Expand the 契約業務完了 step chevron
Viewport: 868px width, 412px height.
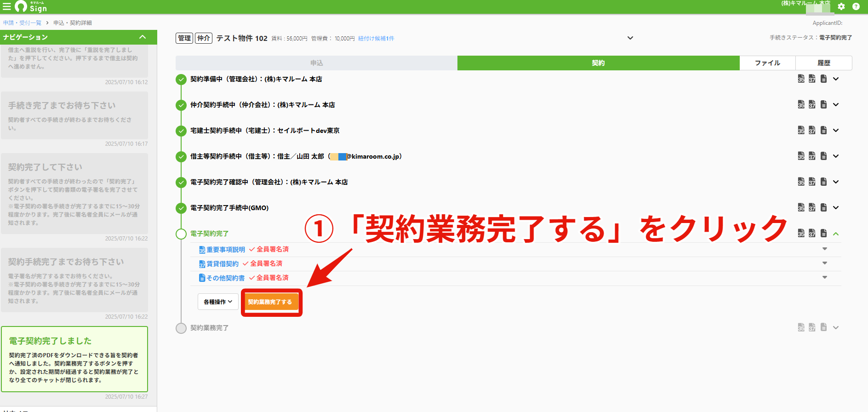coord(836,327)
